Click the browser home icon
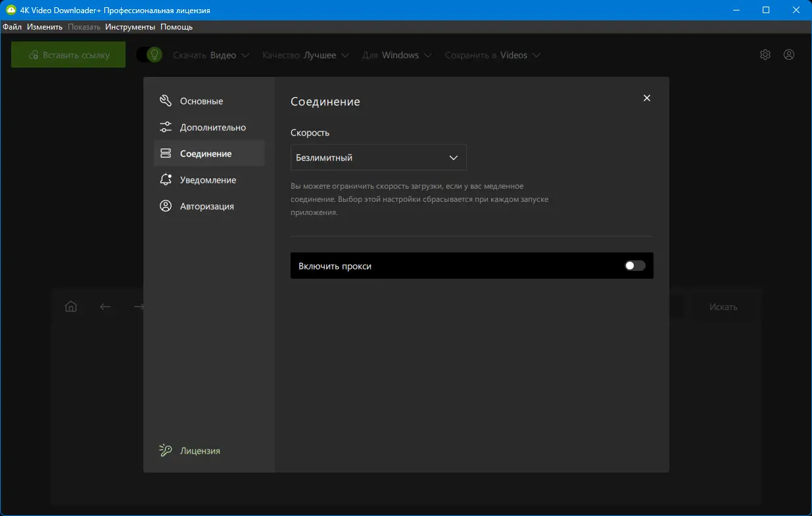This screenshot has height=516, width=812. 71,306
